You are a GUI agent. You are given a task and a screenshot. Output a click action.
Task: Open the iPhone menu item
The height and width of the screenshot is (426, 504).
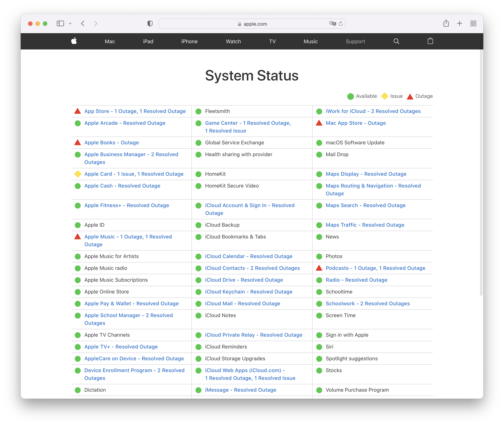189,41
